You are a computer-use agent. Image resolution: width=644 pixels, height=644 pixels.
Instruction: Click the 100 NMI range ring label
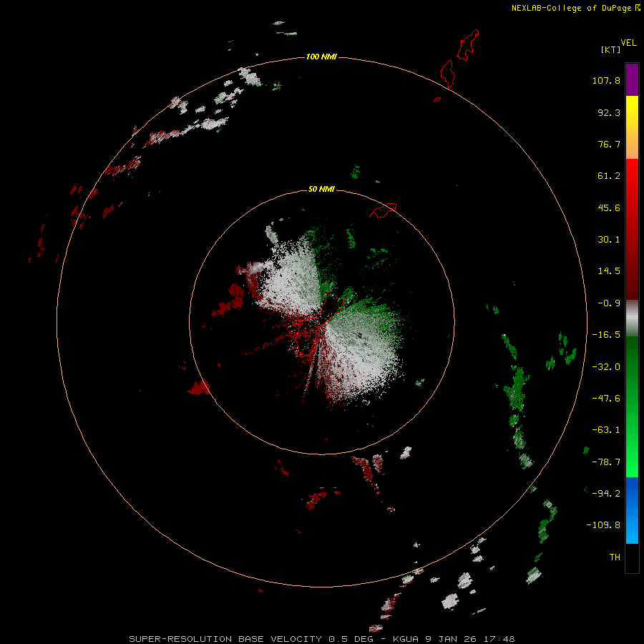pyautogui.click(x=321, y=57)
